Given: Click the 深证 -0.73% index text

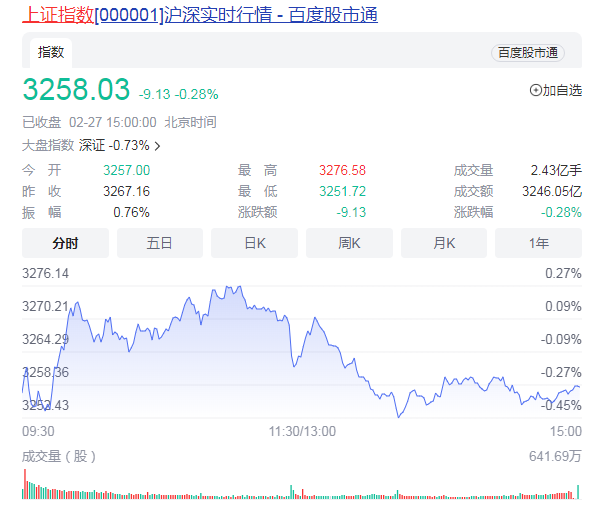Looking at the screenshot, I should (114, 145).
